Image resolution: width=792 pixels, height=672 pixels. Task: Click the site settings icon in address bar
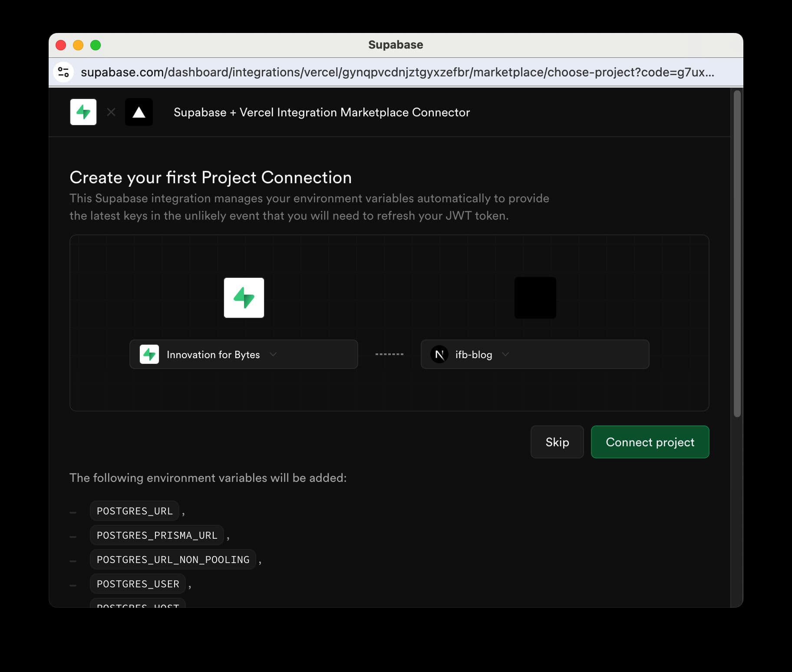point(63,72)
